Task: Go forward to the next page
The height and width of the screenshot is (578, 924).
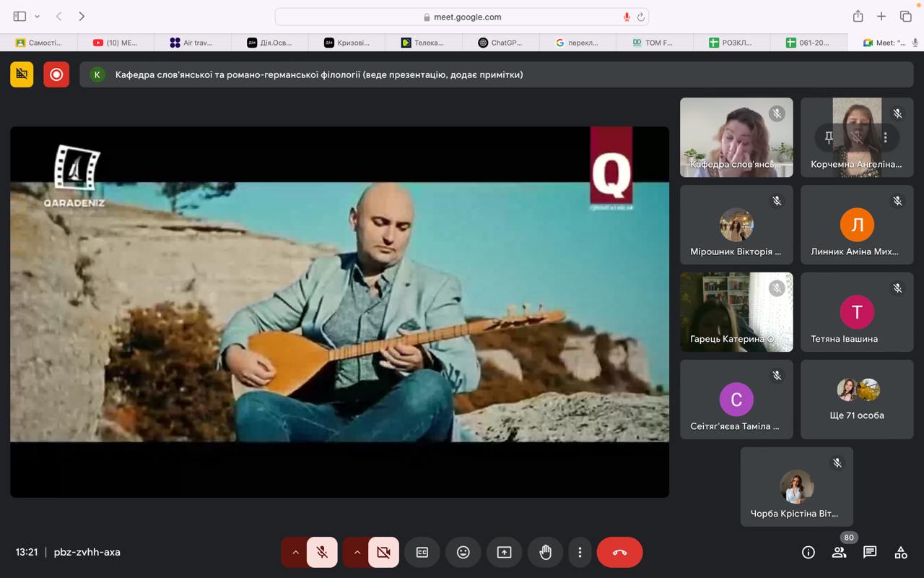Action: (82, 16)
